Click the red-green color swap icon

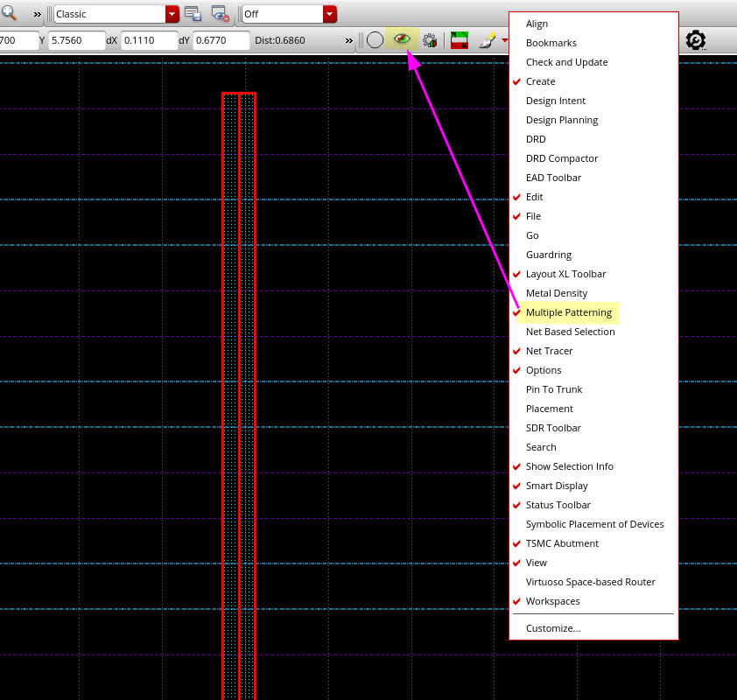click(460, 40)
